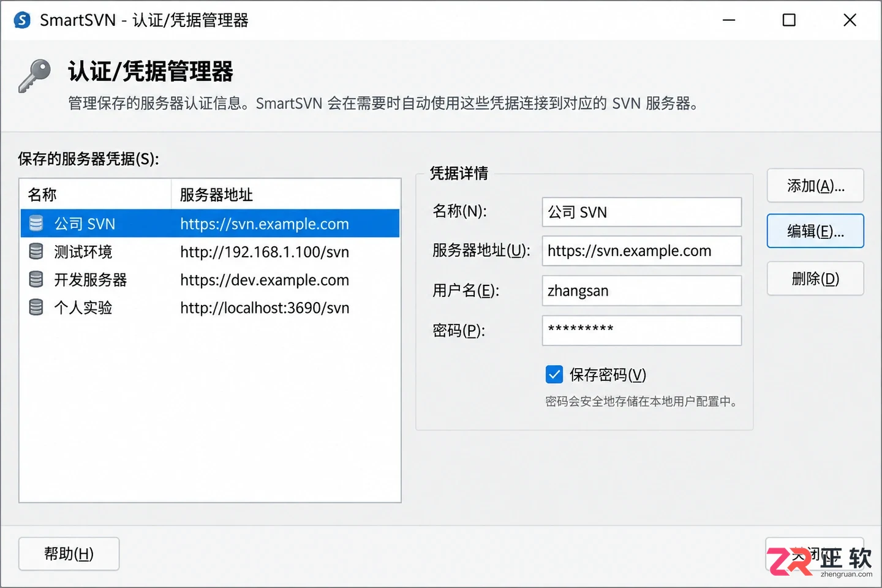Select the 测试环境 credential row
Screen dimensions: 882x588
click(210, 252)
